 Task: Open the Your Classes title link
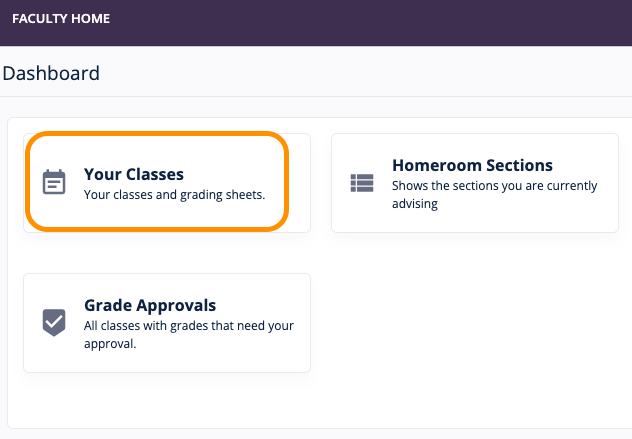134,174
